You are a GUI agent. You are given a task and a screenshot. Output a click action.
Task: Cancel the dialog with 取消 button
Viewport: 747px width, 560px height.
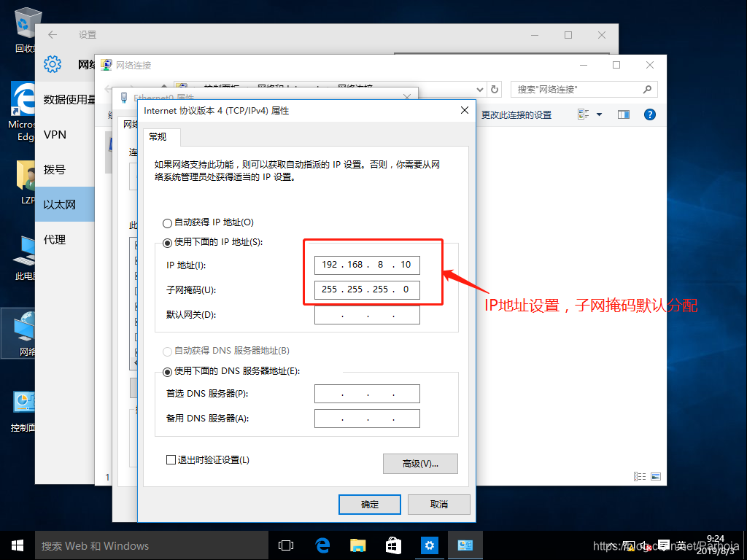438,505
